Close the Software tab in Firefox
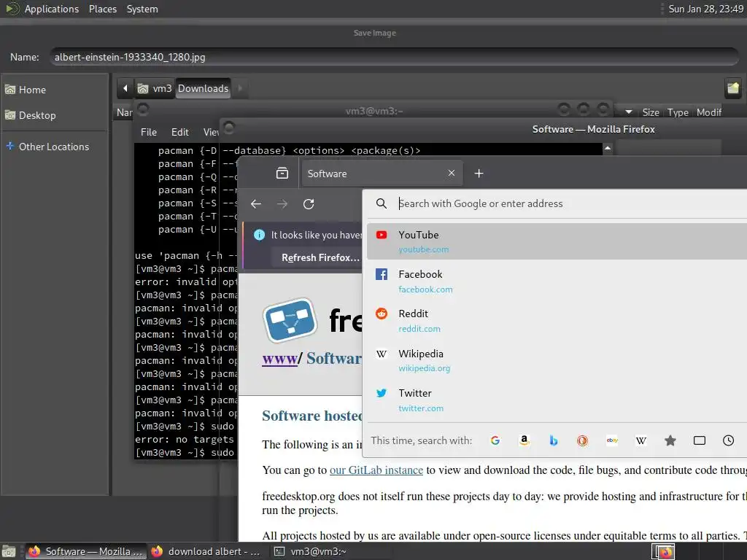Screen dimensions: 747x560 (451, 174)
